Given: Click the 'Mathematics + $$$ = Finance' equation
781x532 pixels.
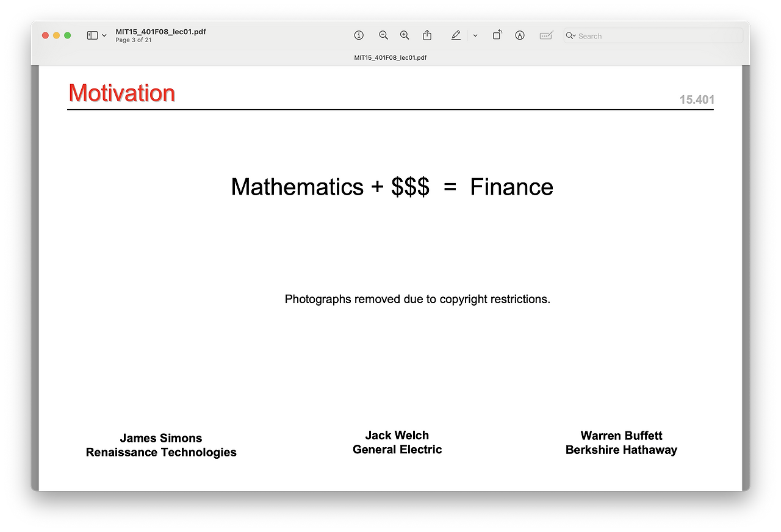Looking at the screenshot, I should [392, 187].
